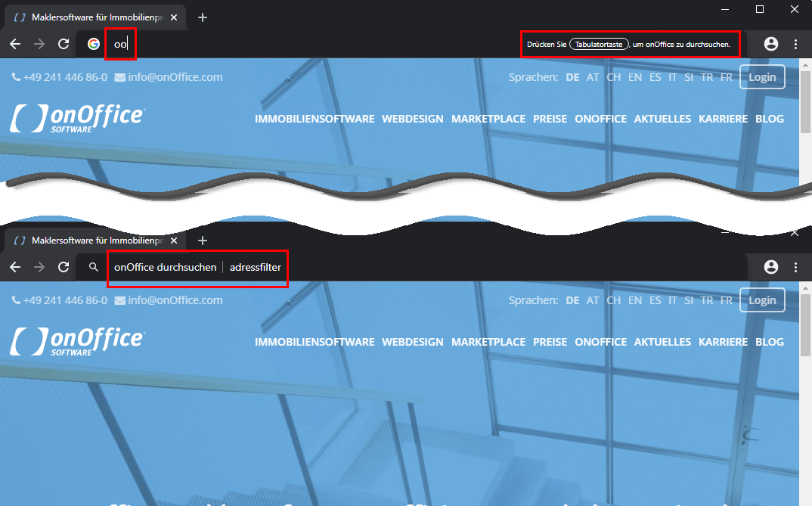Viewport: 812px width, 506px height.
Task: Open KARRIERE menu in 'adressfilter' window
Action: [x=723, y=342]
